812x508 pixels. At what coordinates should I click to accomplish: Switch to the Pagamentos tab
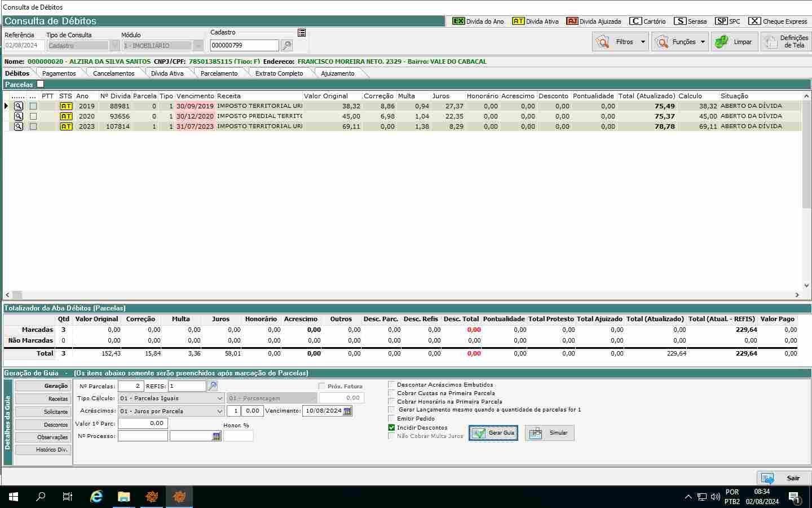click(x=59, y=73)
